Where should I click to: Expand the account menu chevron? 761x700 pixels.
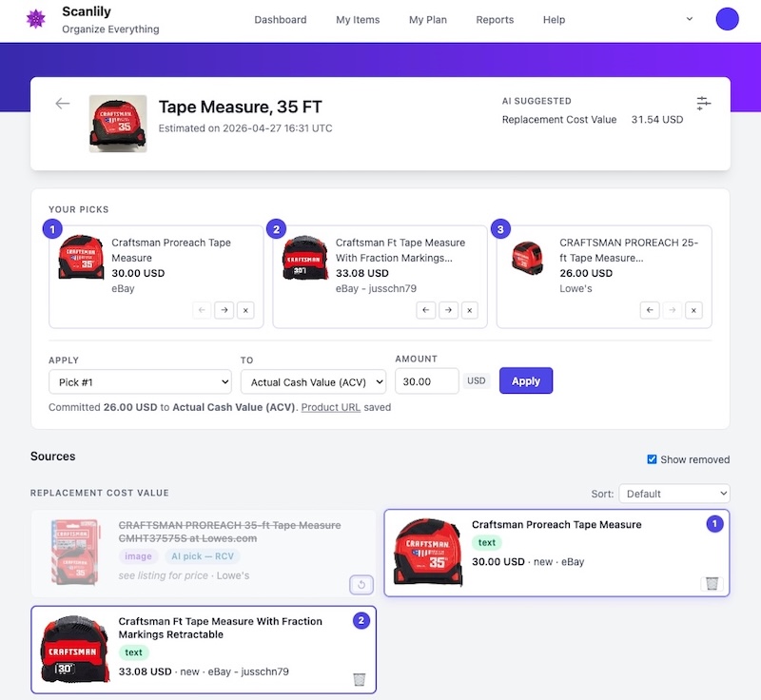[x=689, y=19]
